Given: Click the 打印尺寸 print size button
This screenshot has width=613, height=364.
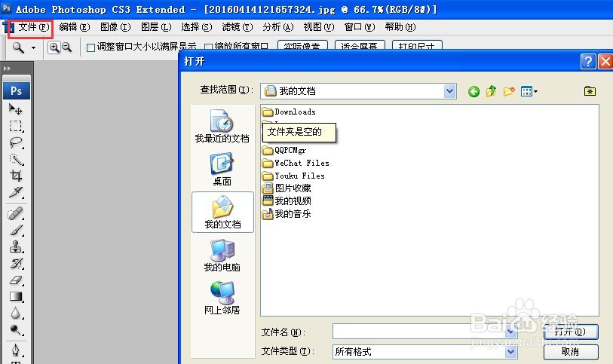Looking at the screenshot, I should [417, 46].
